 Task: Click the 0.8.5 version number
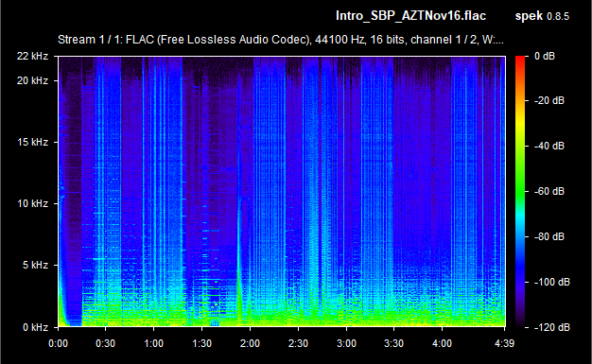558,17
